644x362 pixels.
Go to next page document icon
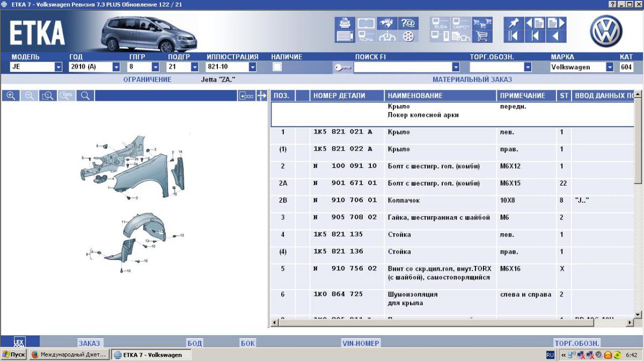tap(557, 23)
